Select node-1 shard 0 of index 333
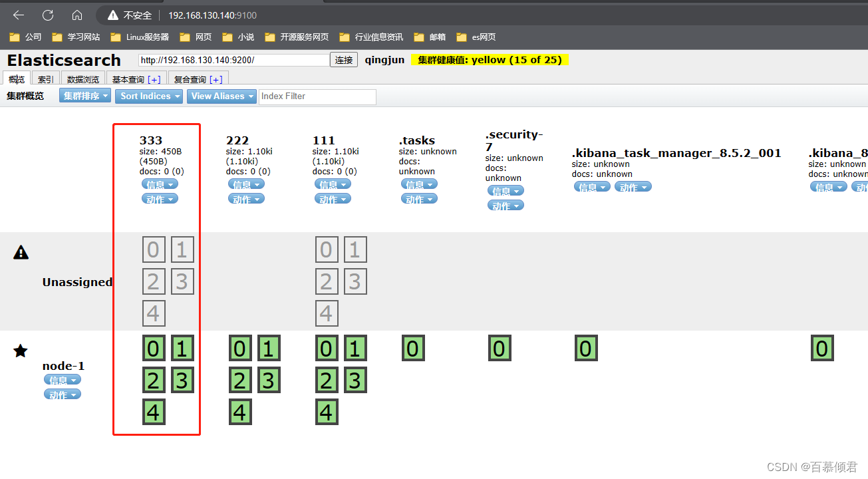This screenshot has width=868, height=479. point(153,348)
